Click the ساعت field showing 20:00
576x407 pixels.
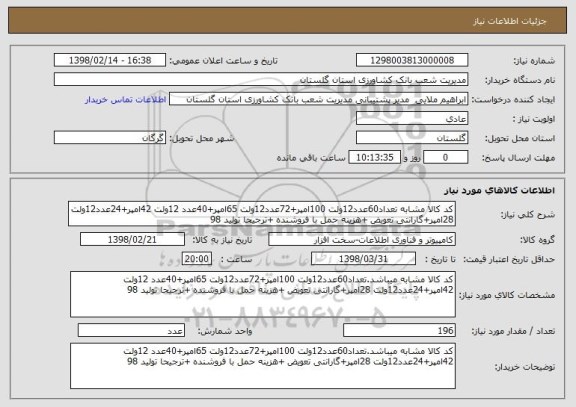[x=197, y=259]
